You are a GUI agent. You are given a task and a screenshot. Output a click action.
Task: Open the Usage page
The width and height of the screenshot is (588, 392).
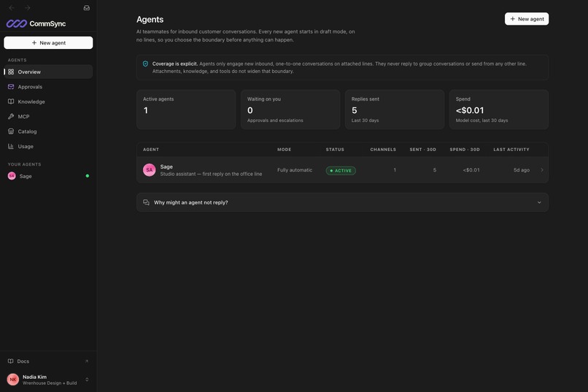[48, 146]
